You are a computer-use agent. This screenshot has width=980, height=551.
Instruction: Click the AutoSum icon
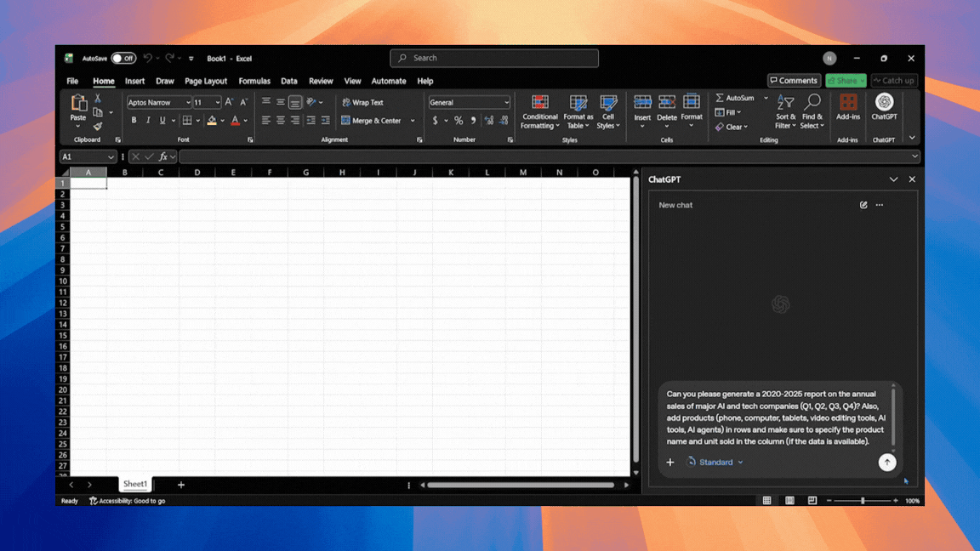tap(738, 98)
